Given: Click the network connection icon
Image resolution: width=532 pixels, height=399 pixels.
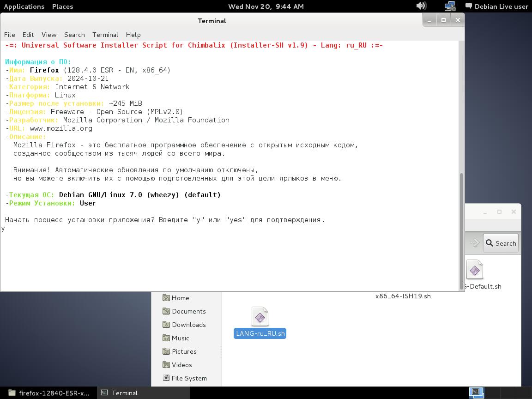Looking at the screenshot, I should coord(450,6).
